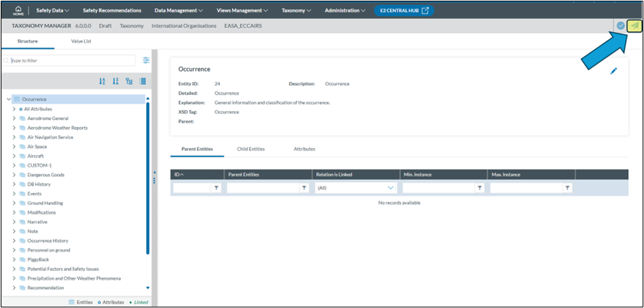Switch to the Value List tab

81,41
